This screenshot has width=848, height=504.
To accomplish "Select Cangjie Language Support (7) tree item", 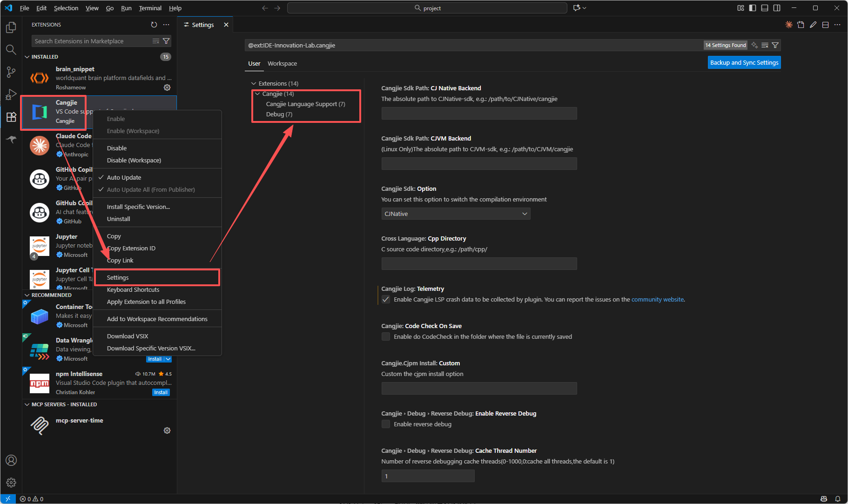I will [x=305, y=104].
